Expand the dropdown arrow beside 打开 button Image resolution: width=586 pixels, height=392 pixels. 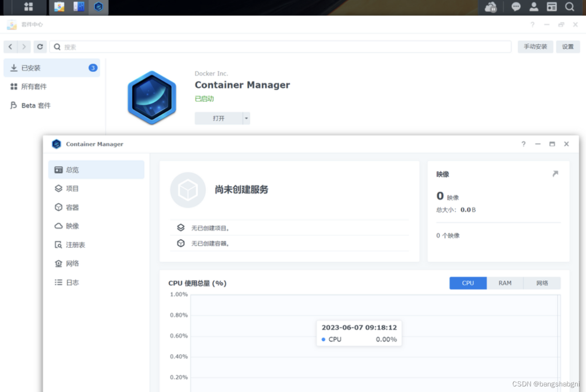(x=246, y=118)
